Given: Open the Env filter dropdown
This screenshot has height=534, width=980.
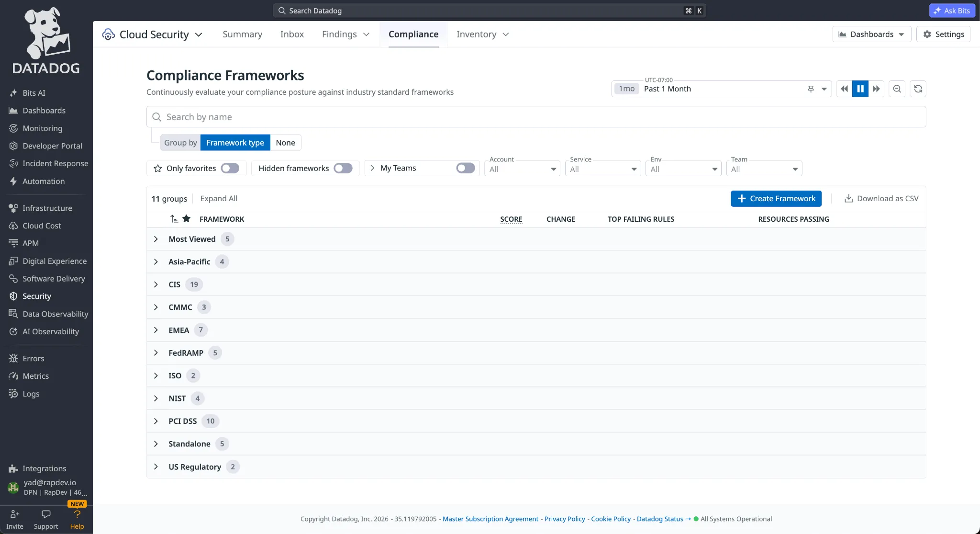Looking at the screenshot, I should coord(683,169).
